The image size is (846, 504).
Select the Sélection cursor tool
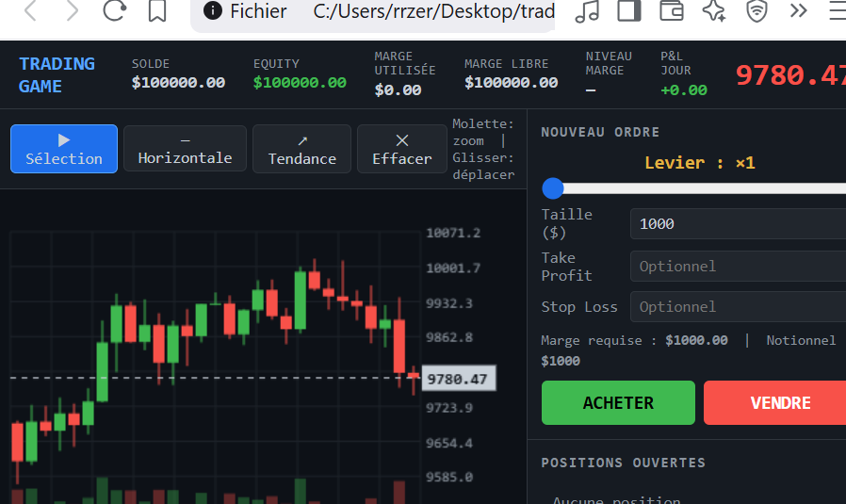(64, 149)
